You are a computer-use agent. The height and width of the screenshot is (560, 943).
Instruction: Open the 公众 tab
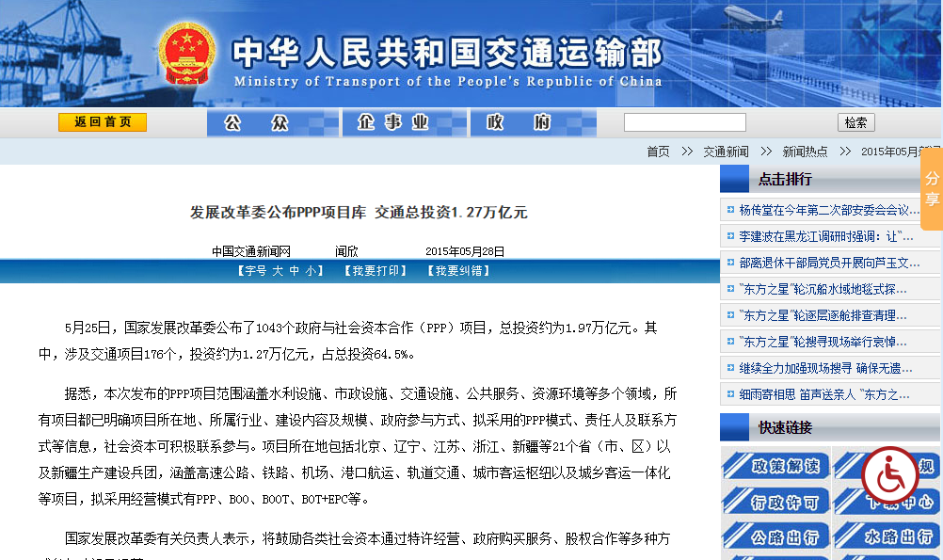(x=272, y=122)
